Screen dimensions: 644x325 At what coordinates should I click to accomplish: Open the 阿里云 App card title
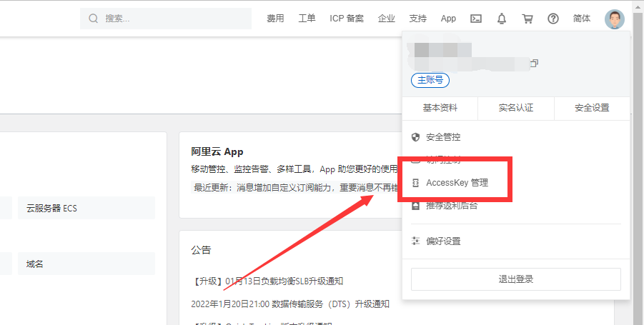click(217, 152)
